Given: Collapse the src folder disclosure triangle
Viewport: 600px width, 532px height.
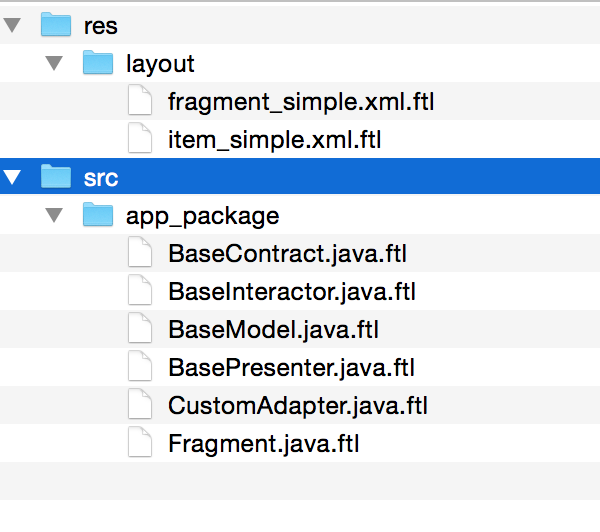Looking at the screenshot, I should [x=13, y=177].
